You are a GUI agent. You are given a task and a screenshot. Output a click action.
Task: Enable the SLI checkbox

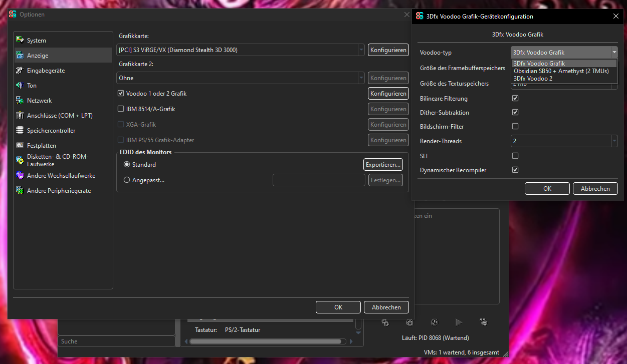515,156
